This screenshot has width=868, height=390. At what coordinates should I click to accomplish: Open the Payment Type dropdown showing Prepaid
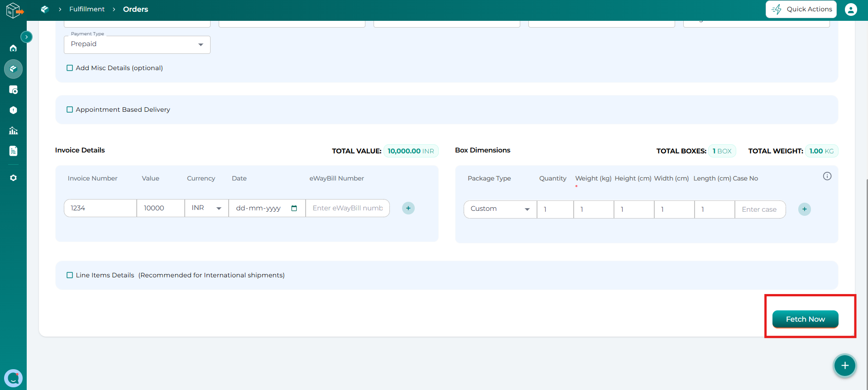137,44
